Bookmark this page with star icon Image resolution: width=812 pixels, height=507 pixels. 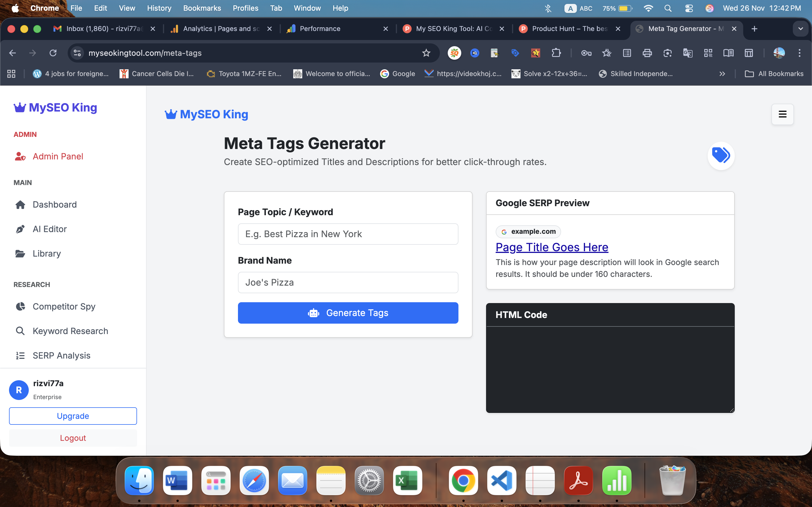pos(426,53)
